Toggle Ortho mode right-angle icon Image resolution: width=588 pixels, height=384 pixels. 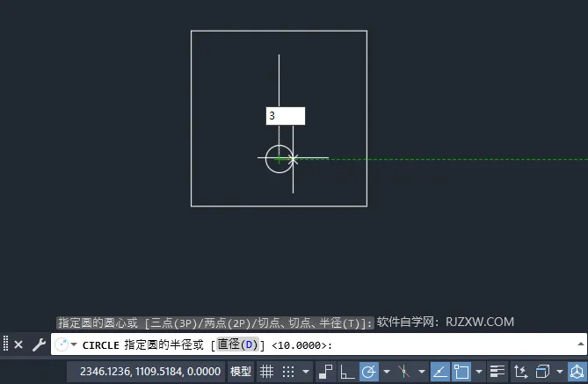pyautogui.click(x=347, y=372)
